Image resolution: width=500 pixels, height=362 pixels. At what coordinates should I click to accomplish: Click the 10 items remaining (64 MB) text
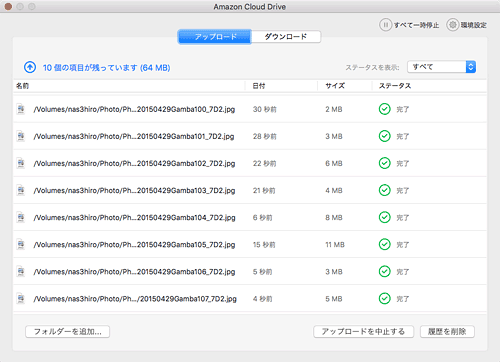[x=107, y=68]
